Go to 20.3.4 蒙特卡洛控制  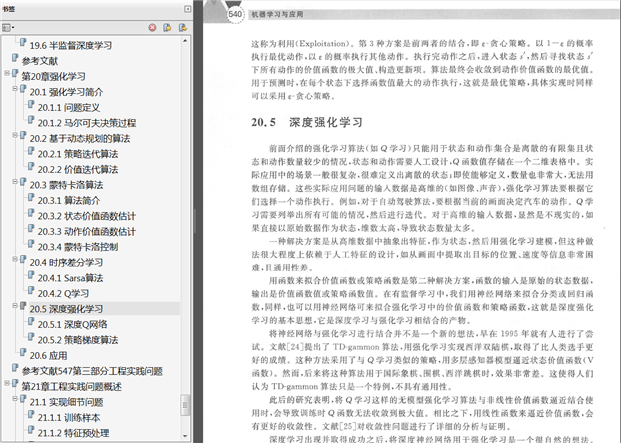click(x=78, y=247)
